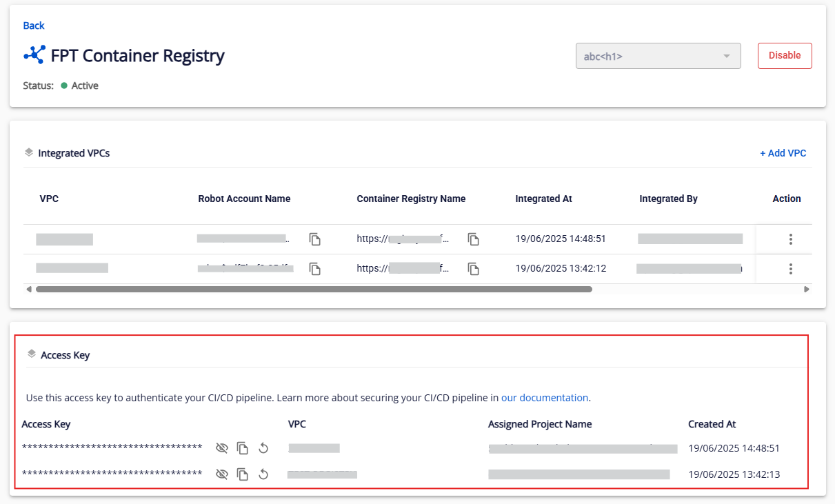Screen dimensions: 835x504
Task: Click the horizontal scrollbar thumb of VPC table
Action: pos(314,290)
